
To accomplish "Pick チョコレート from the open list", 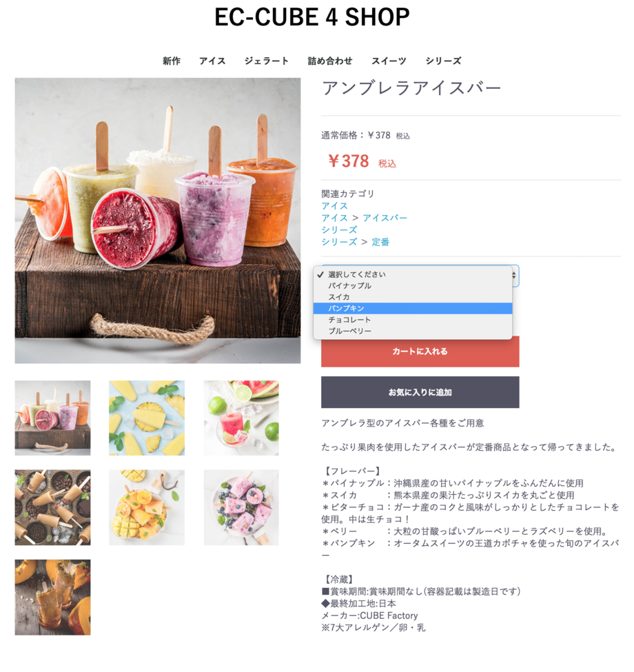I will point(413,320).
